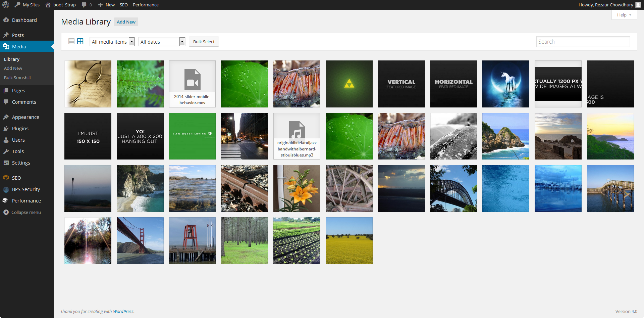The width and height of the screenshot is (644, 318).
Task: Click the Plugins sidebar icon
Action: [x=6, y=128]
